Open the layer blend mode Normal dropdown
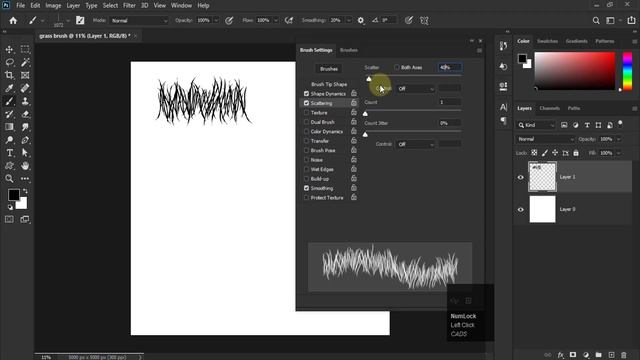 (x=545, y=139)
